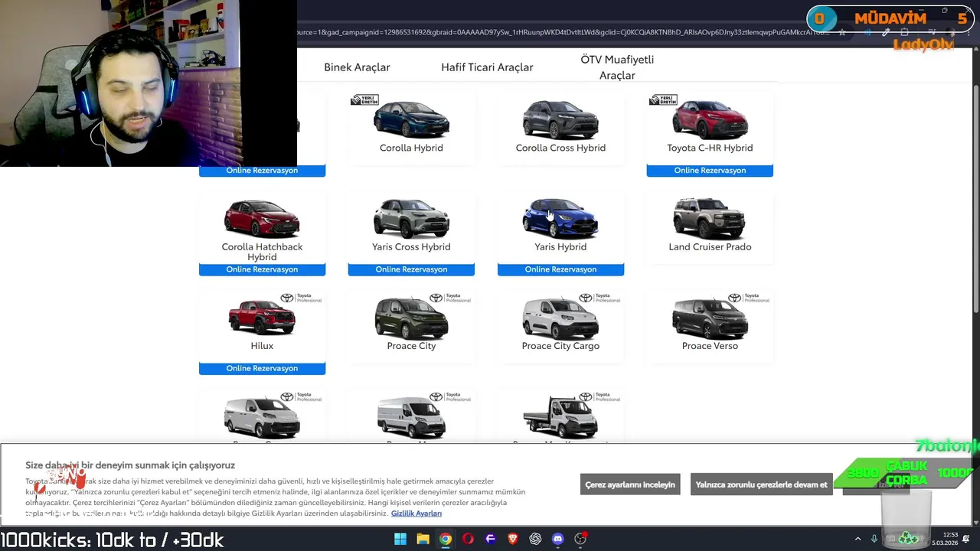
Task: Open Discord from the taskbar
Action: pyautogui.click(x=557, y=539)
